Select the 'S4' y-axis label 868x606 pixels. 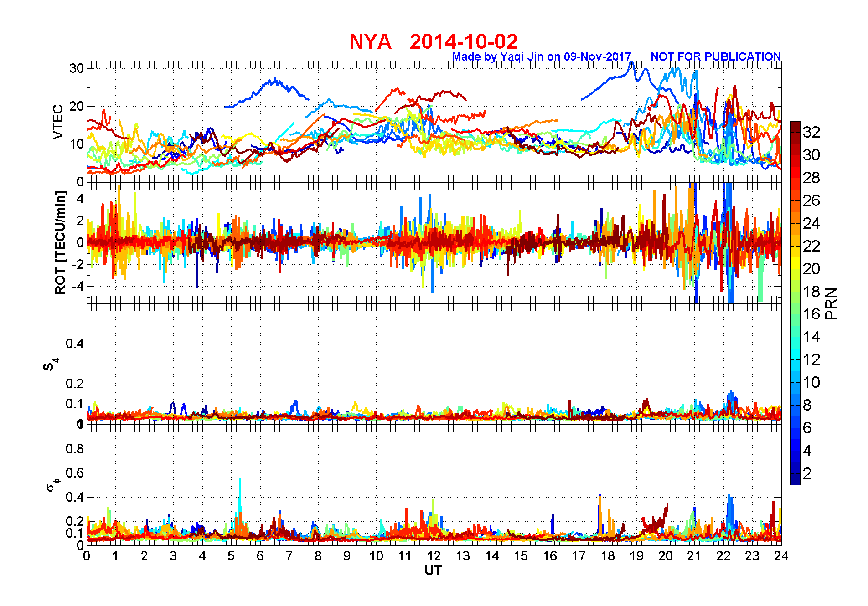(x=51, y=365)
